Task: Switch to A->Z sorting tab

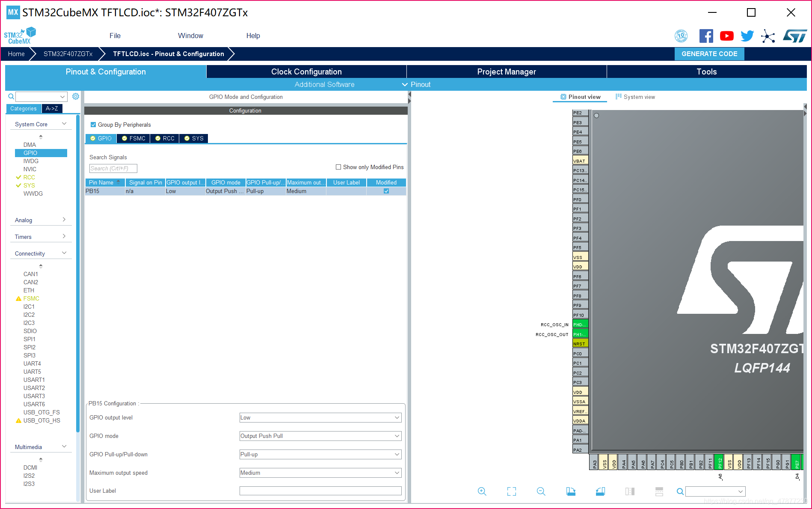Action: click(x=52, y=108)
